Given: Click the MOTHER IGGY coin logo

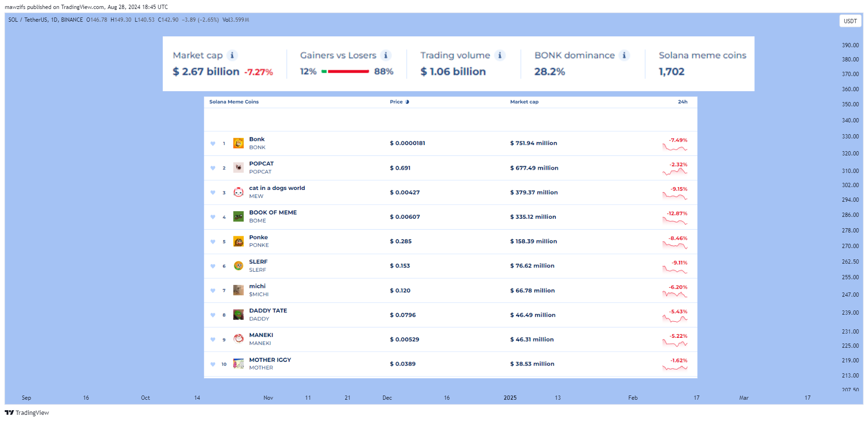Looking at the screenshot, I should (x=238, y=364).
